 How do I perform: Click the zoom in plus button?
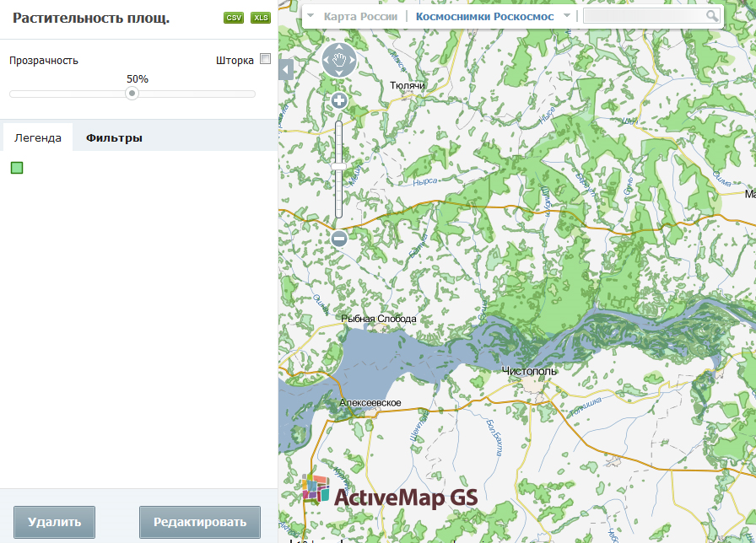339,101
